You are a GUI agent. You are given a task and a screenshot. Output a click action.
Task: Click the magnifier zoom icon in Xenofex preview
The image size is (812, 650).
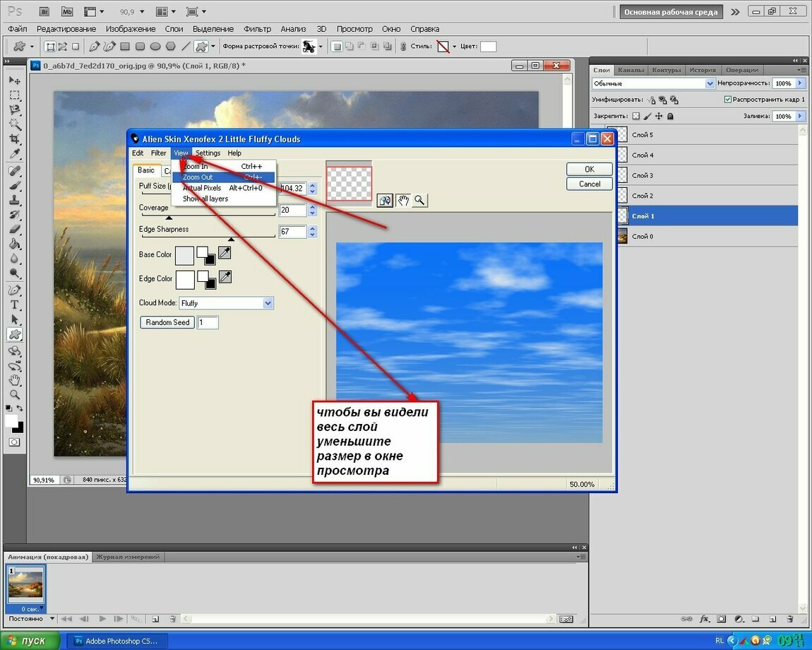419,201
